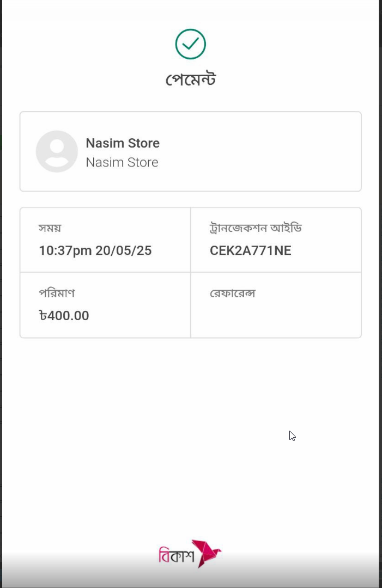The height and width of the screenshot is (588, 382).
Task: Open the Nasim Store merchant card
Action: [x=191, y=151]
